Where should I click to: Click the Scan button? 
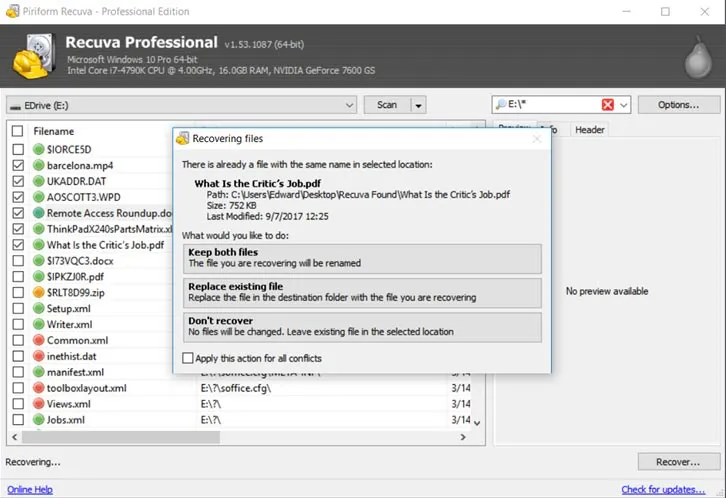coord(387,105)
